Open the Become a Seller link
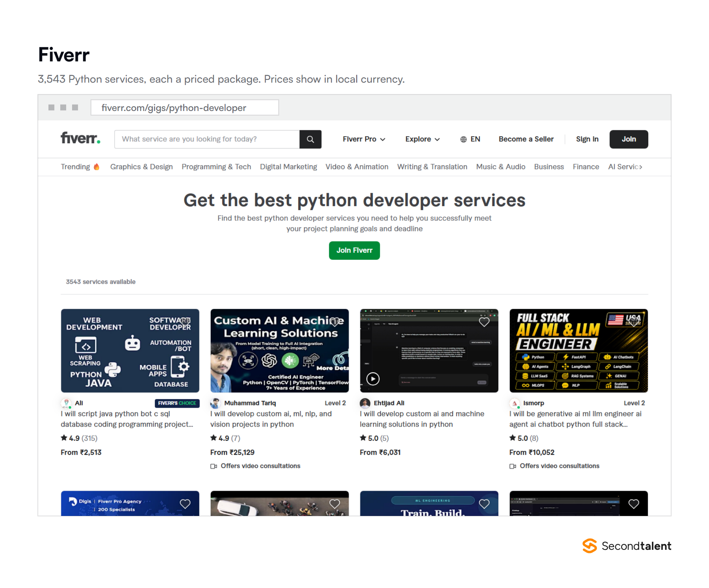This screenshot has width=709, height=588. [526, 139]
